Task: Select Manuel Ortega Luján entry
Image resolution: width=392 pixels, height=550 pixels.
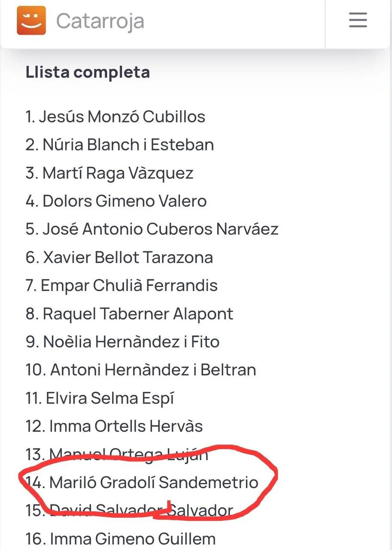Action: [x=117, y=454]
